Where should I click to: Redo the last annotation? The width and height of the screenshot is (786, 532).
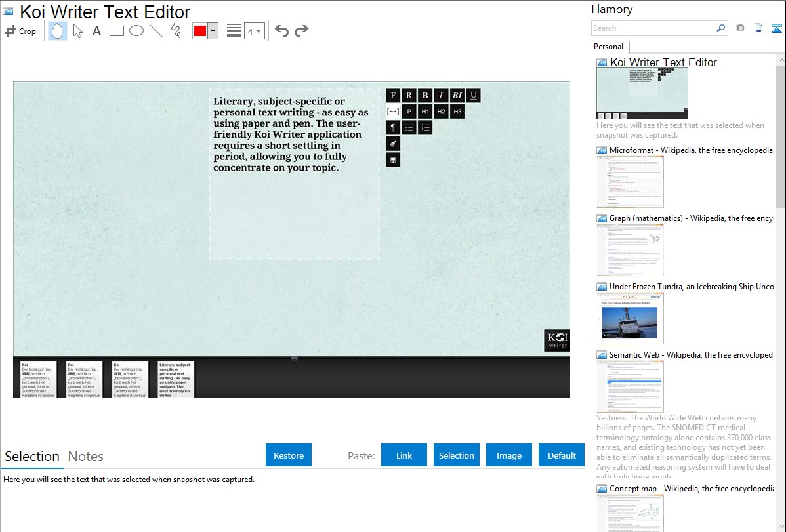(x=301, y=31)
